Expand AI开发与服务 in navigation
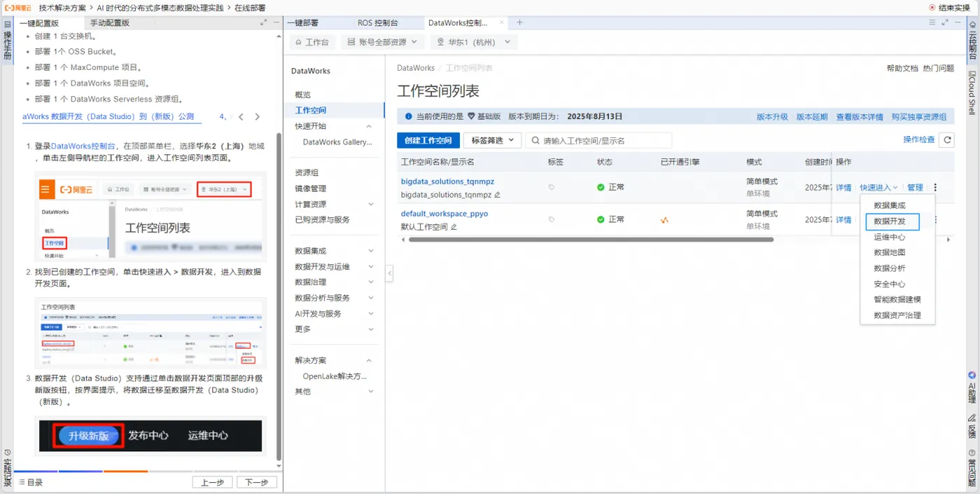This screenshot has width=980, height=494. (370, 314)
